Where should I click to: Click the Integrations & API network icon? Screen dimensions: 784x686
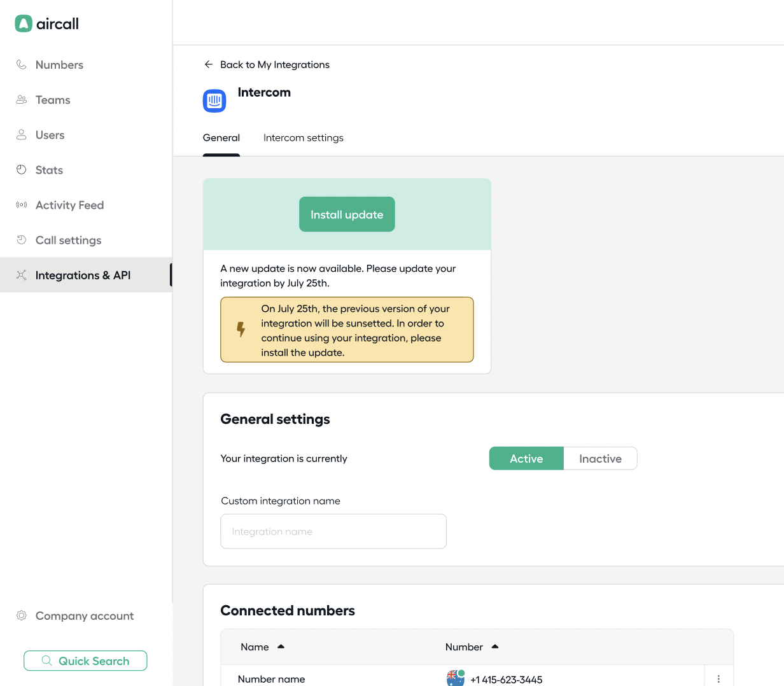(22, 275)
